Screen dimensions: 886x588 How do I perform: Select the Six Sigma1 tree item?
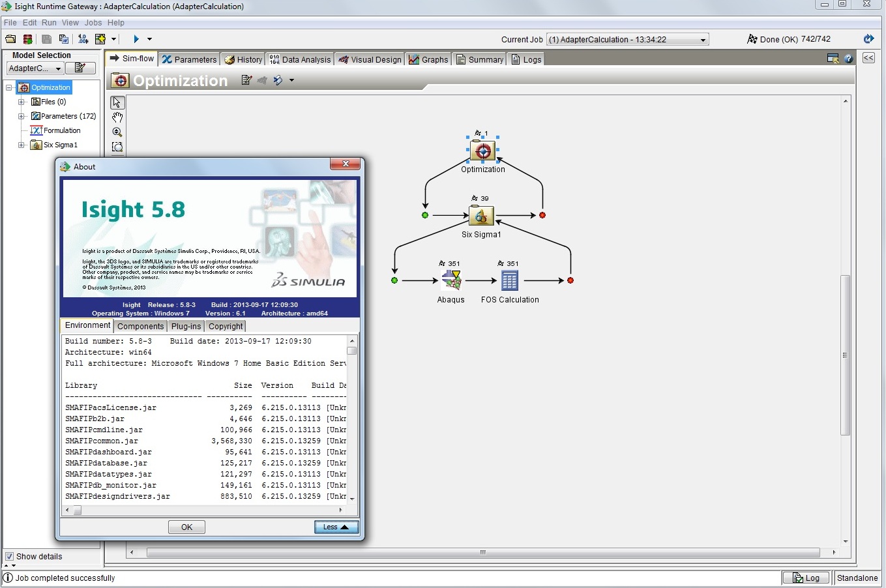[x=55, y=145]
